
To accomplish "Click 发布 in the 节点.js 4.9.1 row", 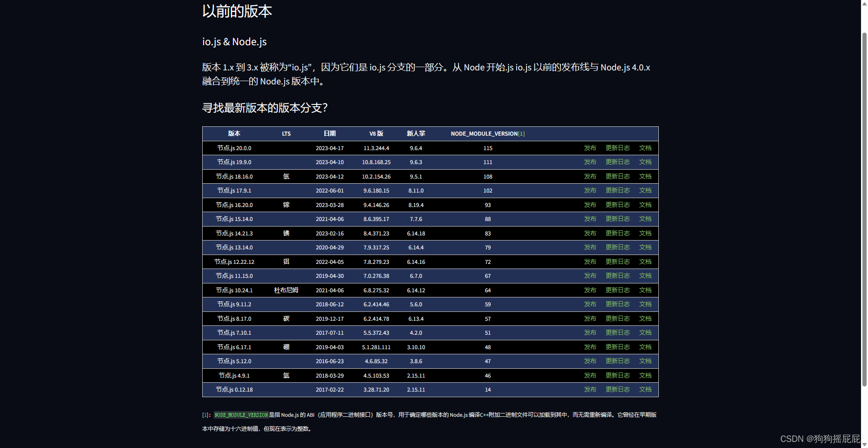I will pyautogui.click(x=590, y=375).
